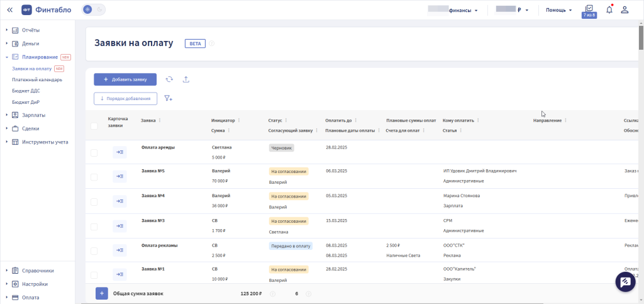Click ИП Удовик Дмитрий Владимирович cell

(480, 171)
